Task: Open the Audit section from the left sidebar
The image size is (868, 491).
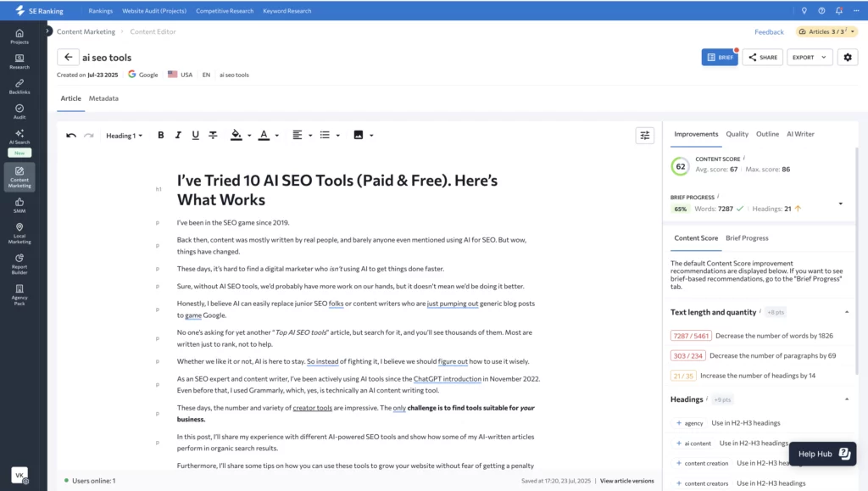Action: [x=19, y=110]
